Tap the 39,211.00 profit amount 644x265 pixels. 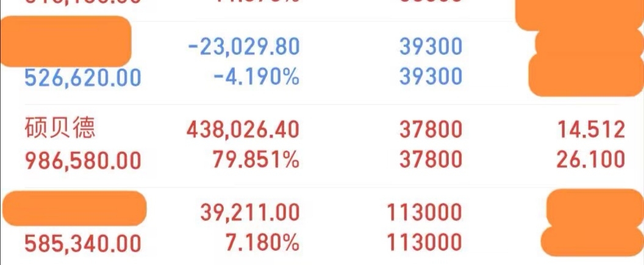[x=249, y=212]
